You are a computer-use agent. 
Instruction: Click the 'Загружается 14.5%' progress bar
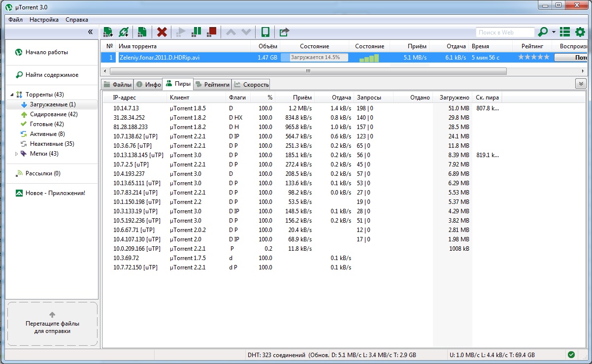(x=314, y=57)
